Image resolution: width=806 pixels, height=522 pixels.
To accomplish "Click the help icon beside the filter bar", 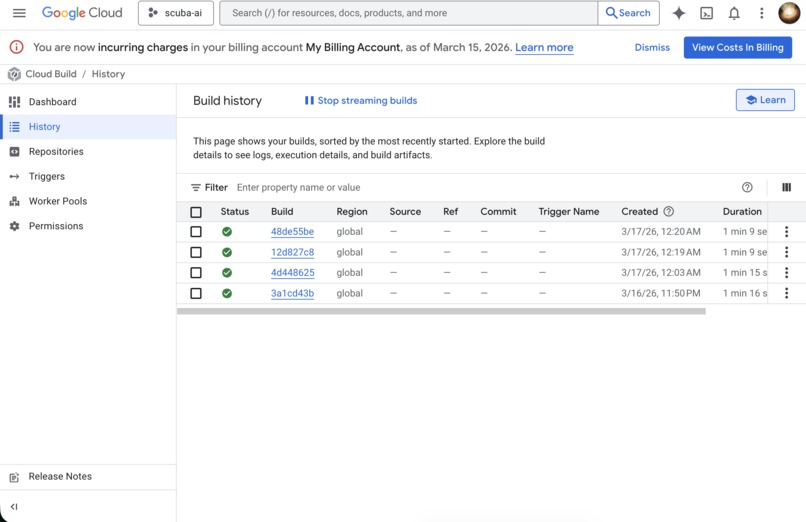I will pyautogui.click(x=747, y=188).
